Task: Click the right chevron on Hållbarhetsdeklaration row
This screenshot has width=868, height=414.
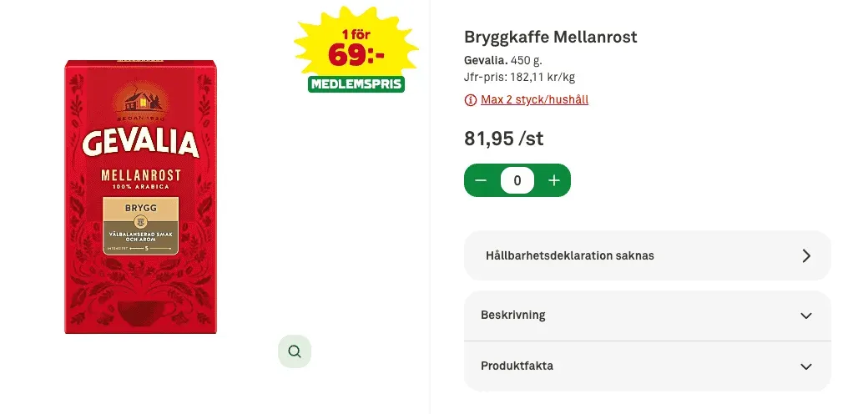Action: pos(805,255)
